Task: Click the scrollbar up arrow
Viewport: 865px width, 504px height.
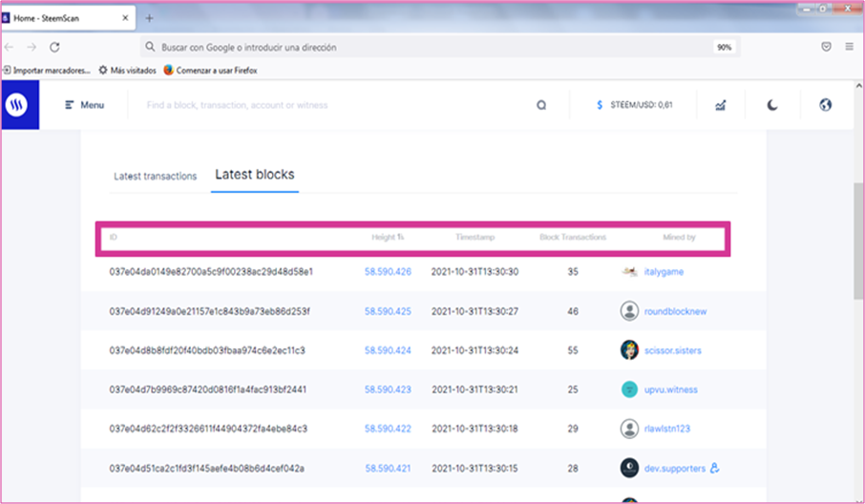Action: pyautogui.click(x=858, y=86)
